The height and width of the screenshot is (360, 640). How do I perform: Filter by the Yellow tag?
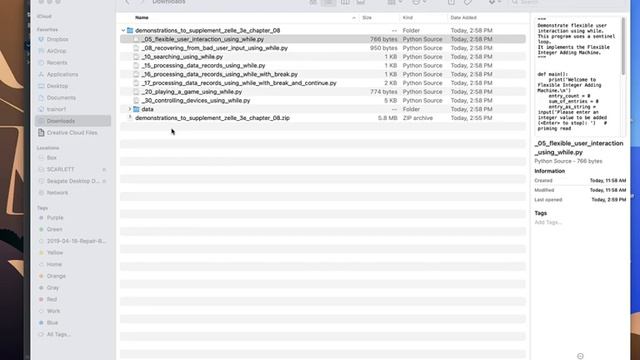coord(55,253)
